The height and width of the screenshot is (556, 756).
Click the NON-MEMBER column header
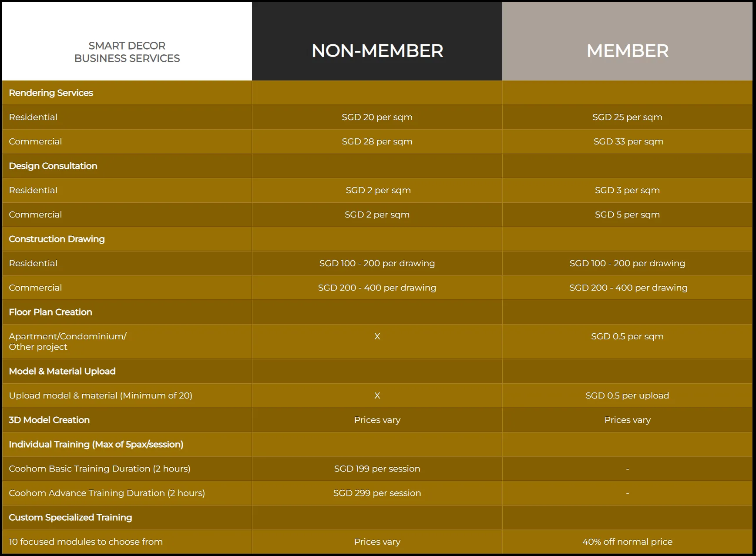tap(377, 51)
